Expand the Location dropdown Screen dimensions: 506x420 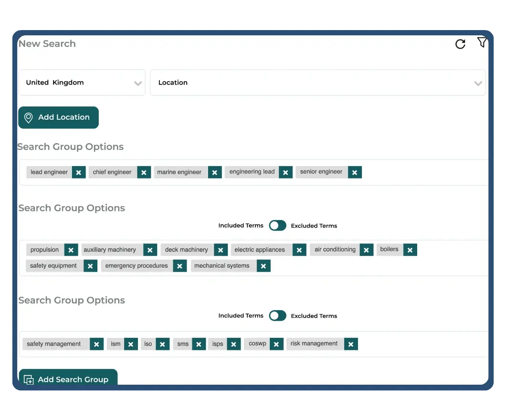tap(317, 83)
